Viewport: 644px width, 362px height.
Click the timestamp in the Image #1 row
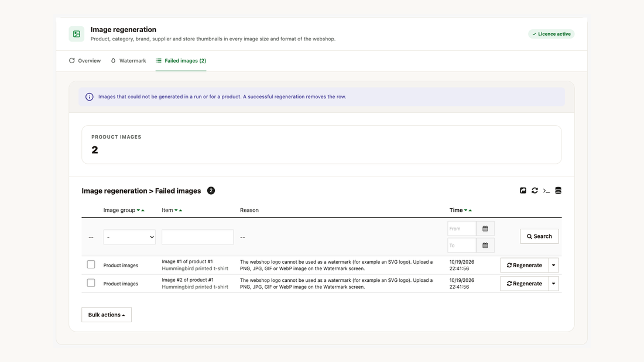click(x=462, y=265)
